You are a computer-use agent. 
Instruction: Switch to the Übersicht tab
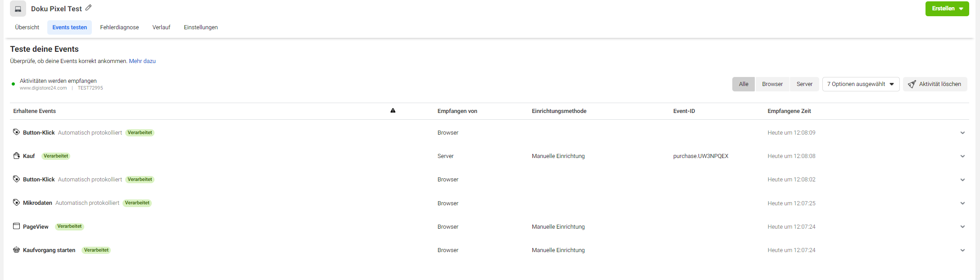27,27
